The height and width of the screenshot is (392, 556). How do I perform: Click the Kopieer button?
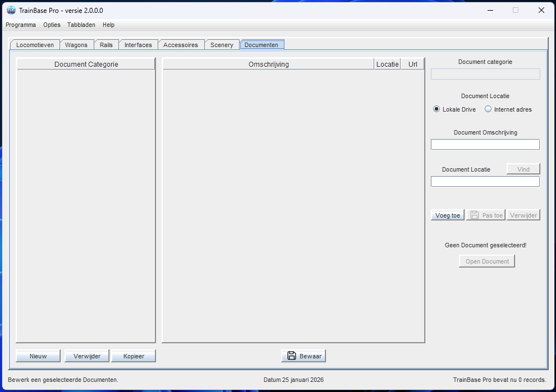tap(134, 356)
